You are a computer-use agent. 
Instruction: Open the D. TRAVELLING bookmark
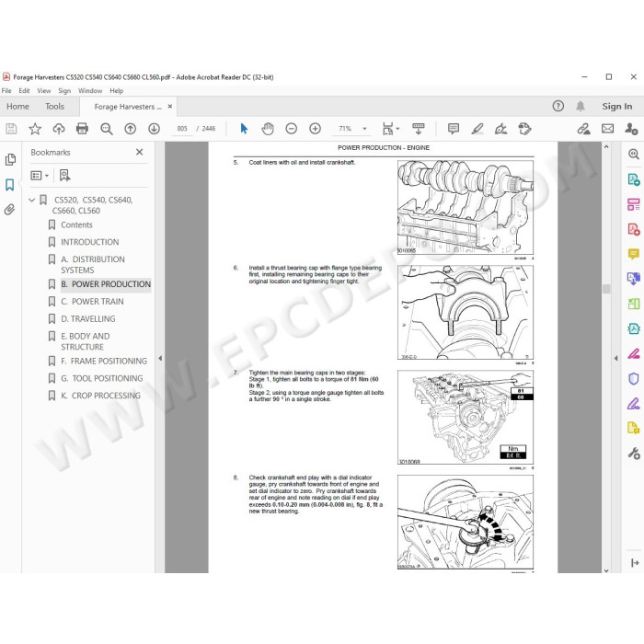88,318
